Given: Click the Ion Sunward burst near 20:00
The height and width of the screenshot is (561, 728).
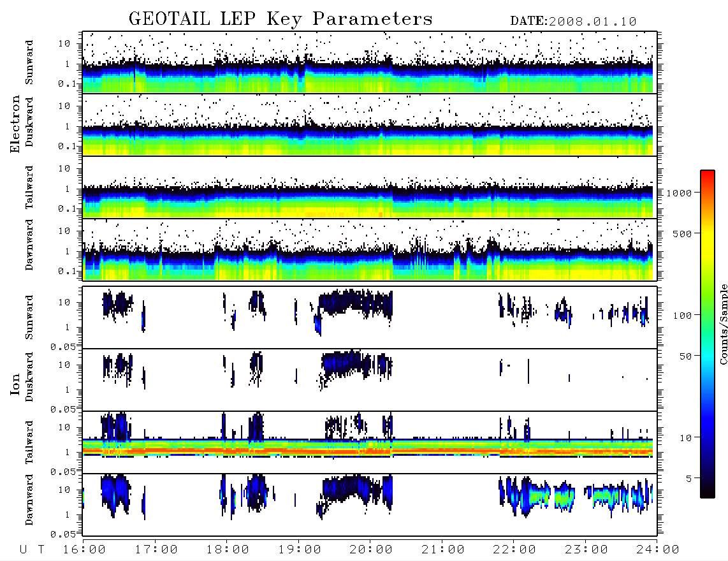Looking at the screenshot, I should point(355,304).
